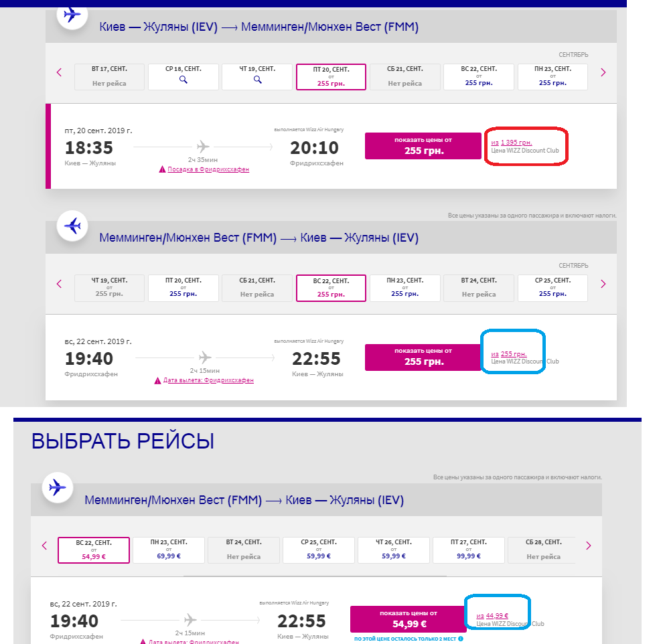The width and height of the screenshot is (663, 644).
Task: Select unavailable Saturday 21 Sept outbound card
Action: point(404,76)
